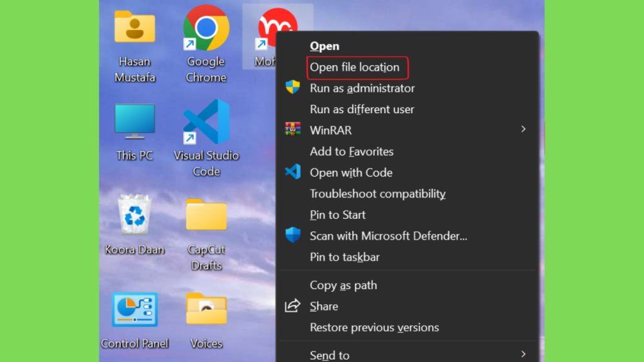This screenshot has width=644, height=362.
Task: Choose Troubleshoot compatibility
Action: coord(378,194)
